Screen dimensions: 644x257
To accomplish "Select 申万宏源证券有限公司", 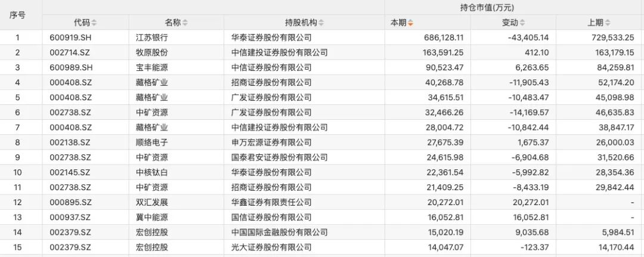I will pos(271,143).
